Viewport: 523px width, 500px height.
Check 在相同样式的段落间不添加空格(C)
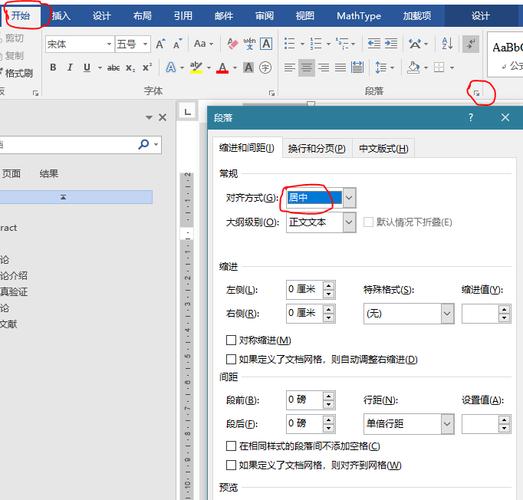pos(231,446)
